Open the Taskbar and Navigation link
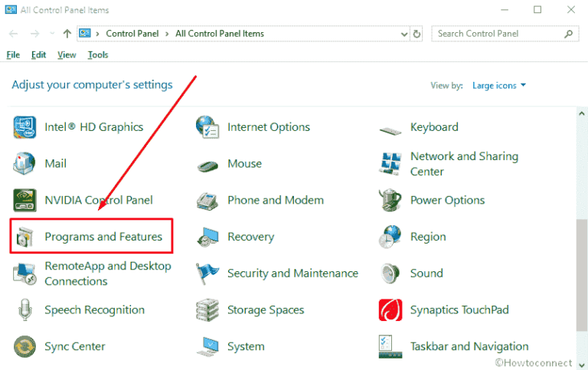The height and width of the screenshot is (370, 588). tap(469, 346)
